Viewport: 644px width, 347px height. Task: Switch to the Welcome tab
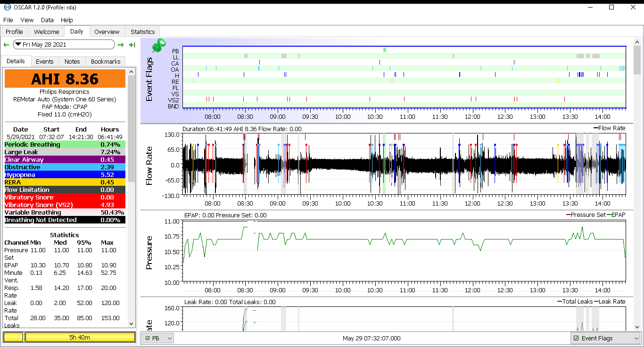point(47,32)
